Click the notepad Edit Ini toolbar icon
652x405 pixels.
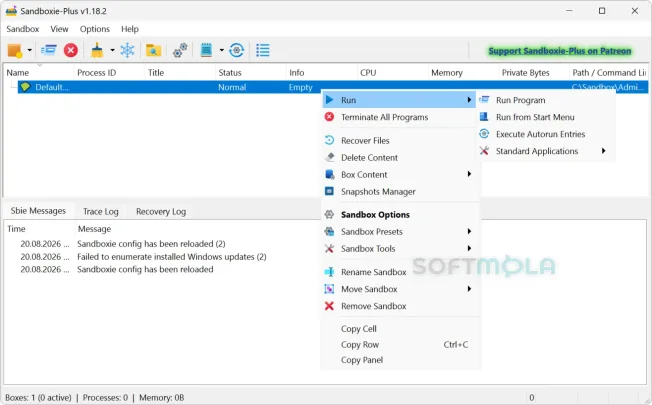pos(206,50)
